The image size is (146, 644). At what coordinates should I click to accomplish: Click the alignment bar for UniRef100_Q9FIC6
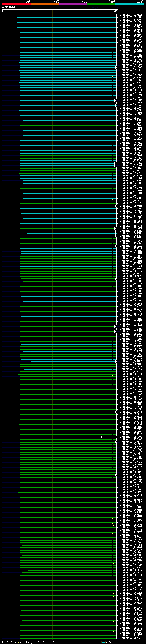click(68, 30)
